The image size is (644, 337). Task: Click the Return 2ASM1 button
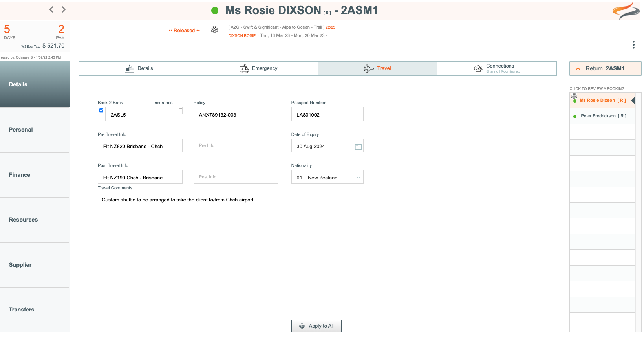(x=605, y=68)
